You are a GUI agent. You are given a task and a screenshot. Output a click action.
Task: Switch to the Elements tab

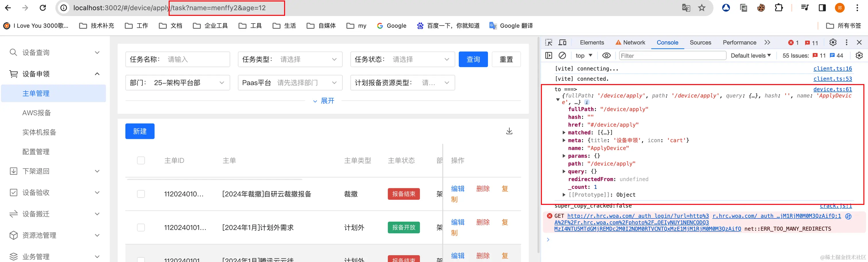coord(592,42)
